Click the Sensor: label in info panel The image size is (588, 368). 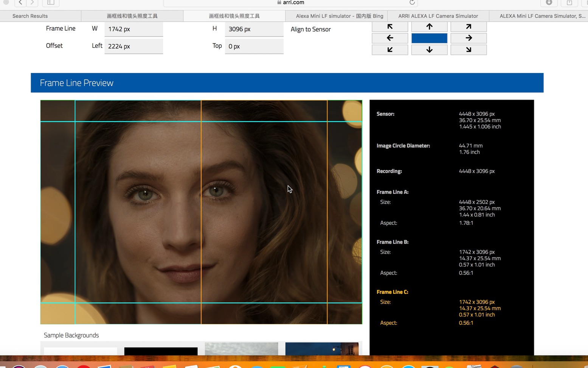coord(385,114)
